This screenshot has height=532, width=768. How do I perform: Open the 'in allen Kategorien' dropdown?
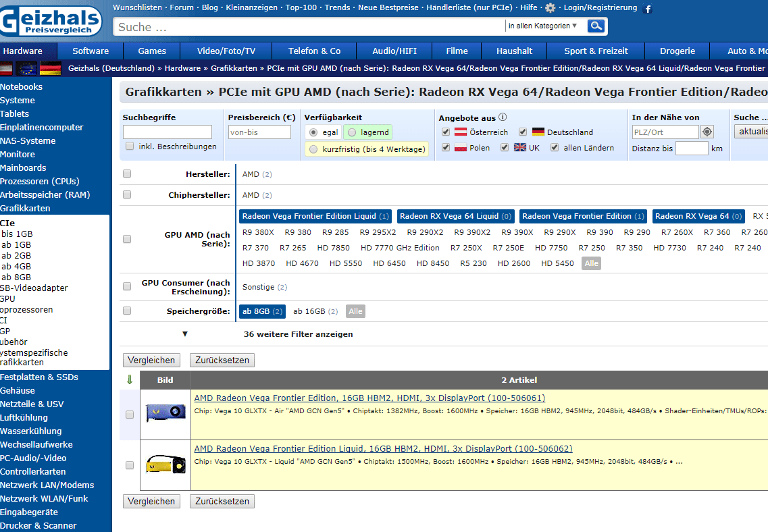tap(542, 26)
